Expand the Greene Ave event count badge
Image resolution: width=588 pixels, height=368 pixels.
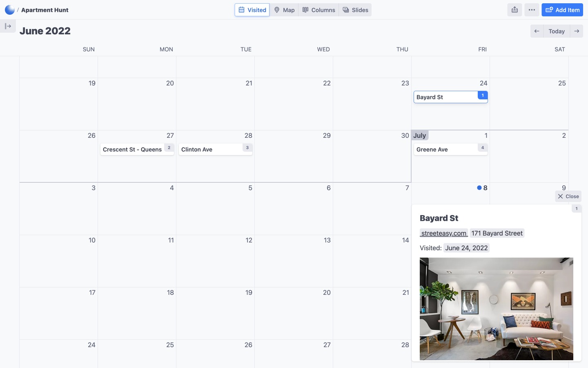(482, 148)
